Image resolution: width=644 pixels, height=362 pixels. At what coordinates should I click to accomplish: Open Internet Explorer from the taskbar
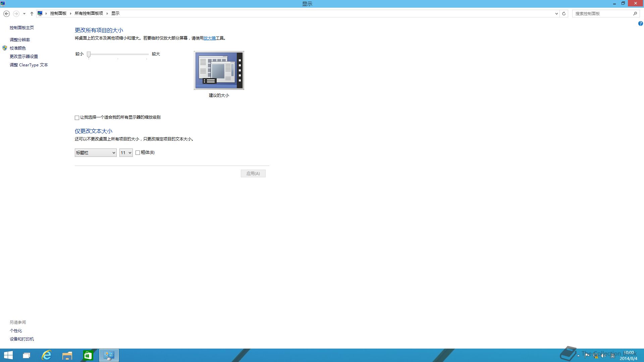tap(46, 355)
